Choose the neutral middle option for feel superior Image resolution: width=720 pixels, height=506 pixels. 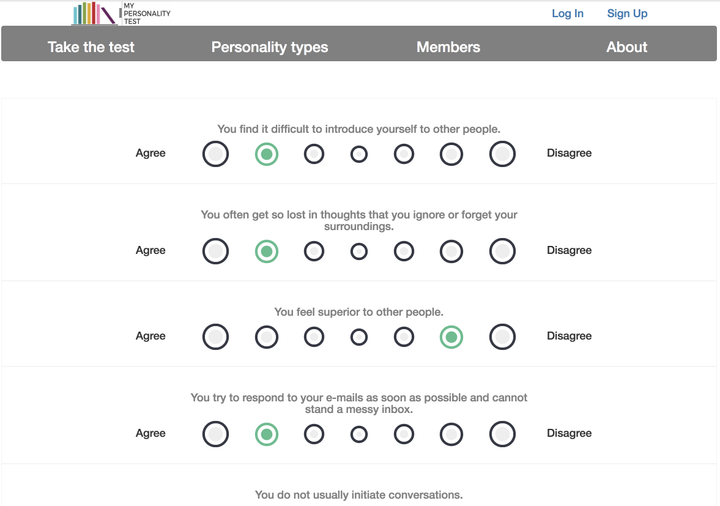click(x=359, y=337)
